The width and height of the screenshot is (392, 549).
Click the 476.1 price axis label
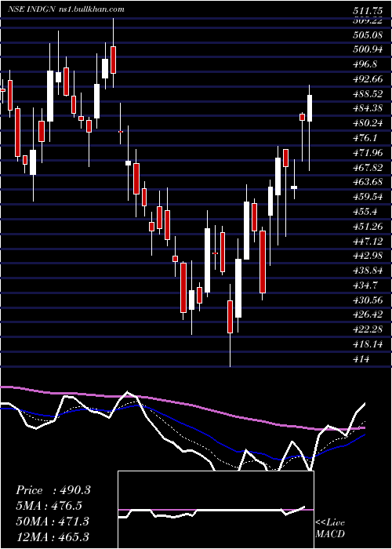[x=365, y=138]
